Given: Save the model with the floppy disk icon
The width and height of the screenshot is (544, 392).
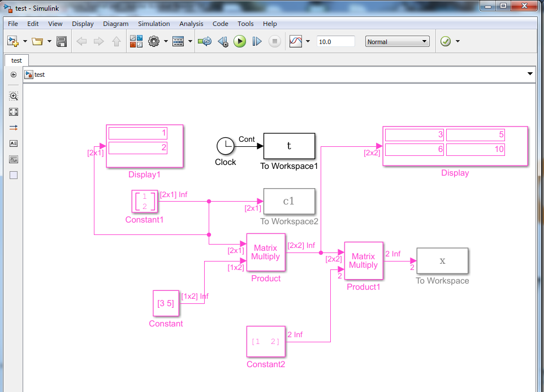Looking at the screenshot, I should point(62,42).
